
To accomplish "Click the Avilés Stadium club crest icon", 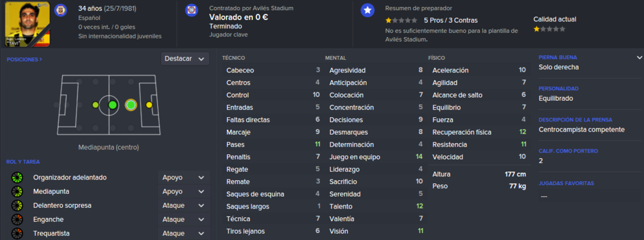I will coord(191,10).
